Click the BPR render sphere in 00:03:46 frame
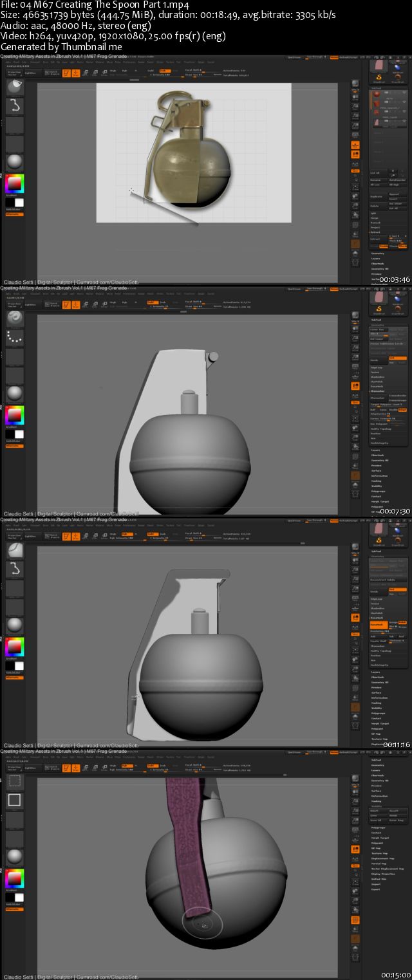The width and height of the screenshot is (412, 980). tap(355, 84)
